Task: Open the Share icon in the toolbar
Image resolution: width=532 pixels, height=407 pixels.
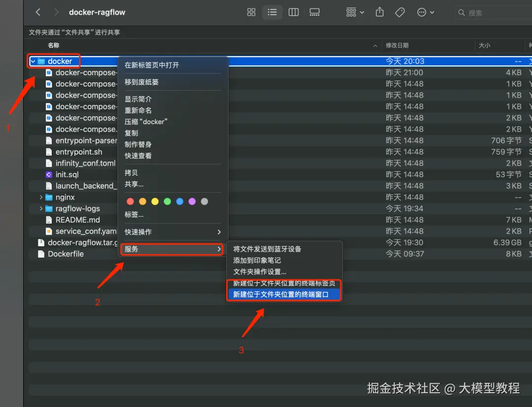Action: pyautogui.click(x=379, y=12)
